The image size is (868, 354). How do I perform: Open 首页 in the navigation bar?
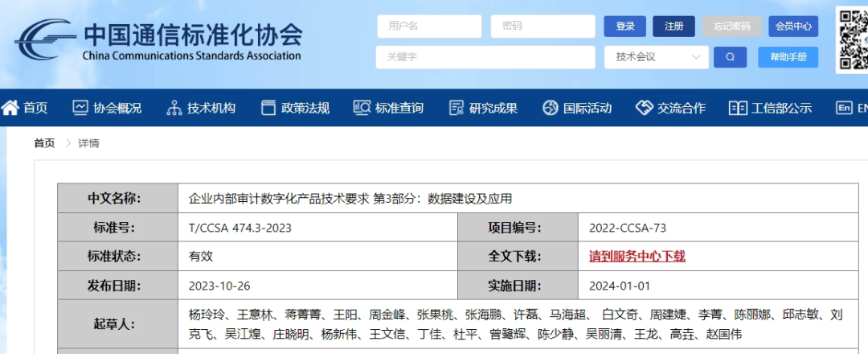point(35,108)
